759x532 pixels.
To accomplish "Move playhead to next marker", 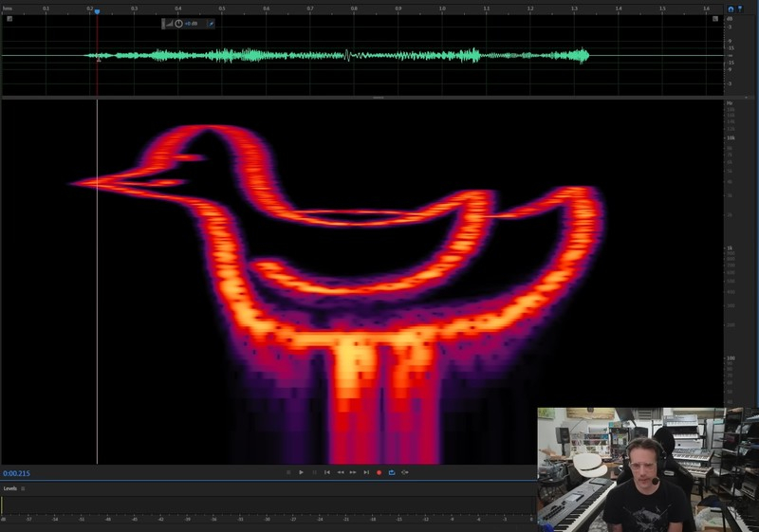I will point(366,472).
